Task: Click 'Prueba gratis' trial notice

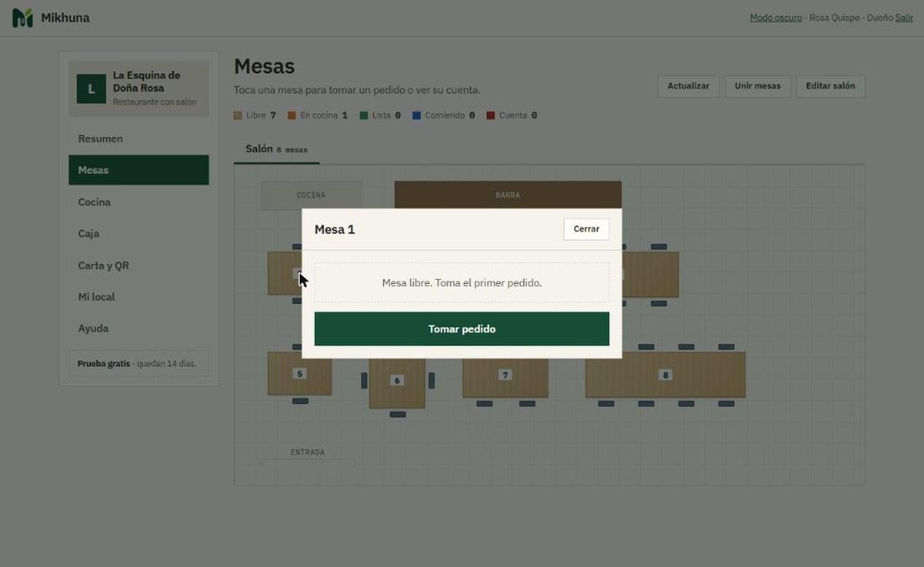Action: [x=137, y=364]
